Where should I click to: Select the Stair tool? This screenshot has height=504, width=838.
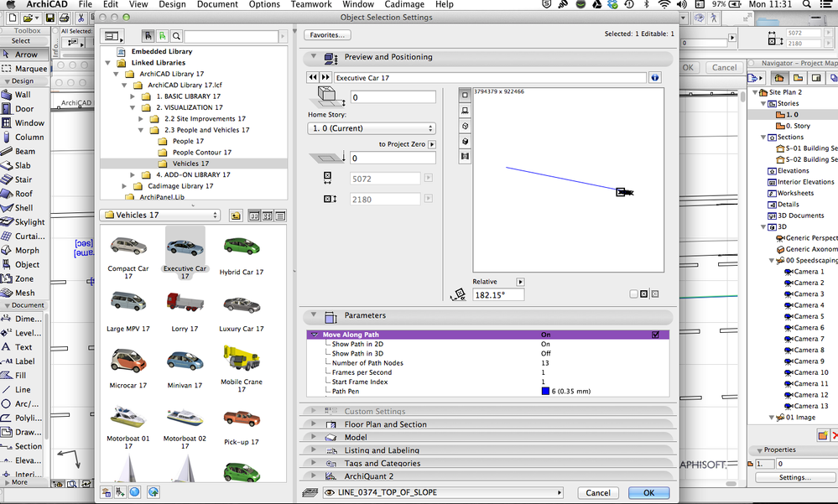click(x=23, y=179)
